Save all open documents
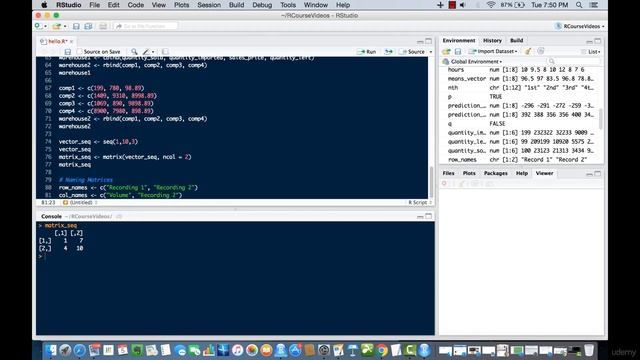 point(88,26)
